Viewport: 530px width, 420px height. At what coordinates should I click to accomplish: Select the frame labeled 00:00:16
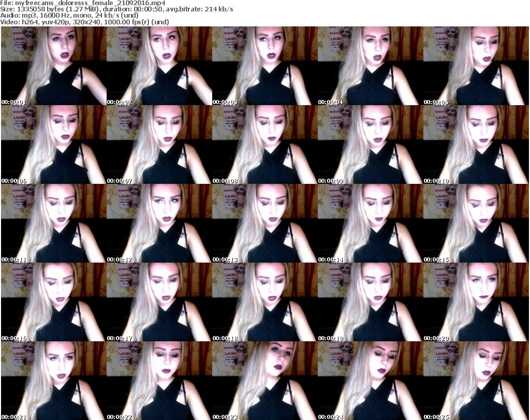pos(53,302)
